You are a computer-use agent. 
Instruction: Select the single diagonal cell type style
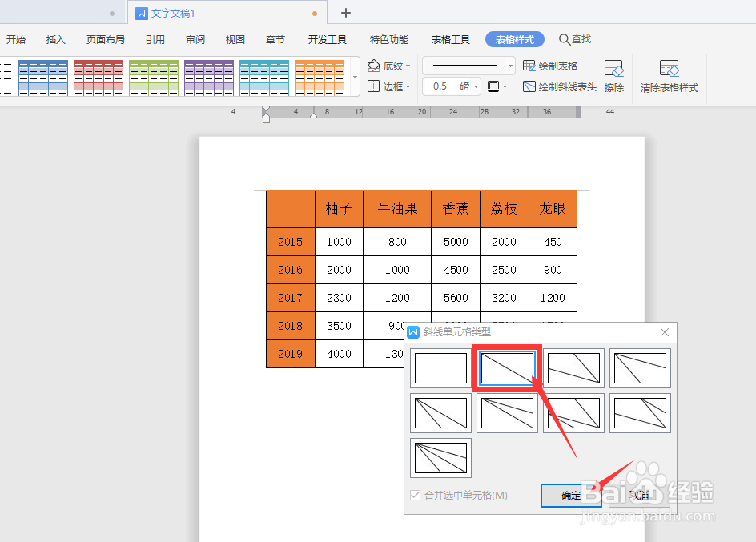[x=506, y=367]
